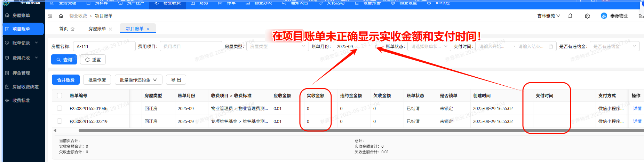The image size is (644, 162).
Task: Click the 查询 search button
Action: [64, 60]
